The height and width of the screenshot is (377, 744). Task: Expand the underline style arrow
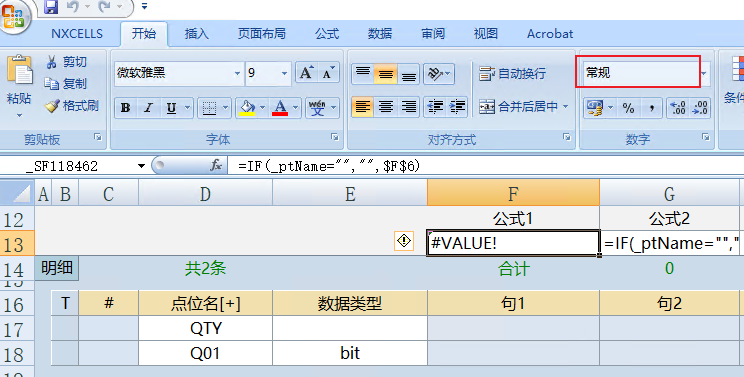[x=187, y=108]
